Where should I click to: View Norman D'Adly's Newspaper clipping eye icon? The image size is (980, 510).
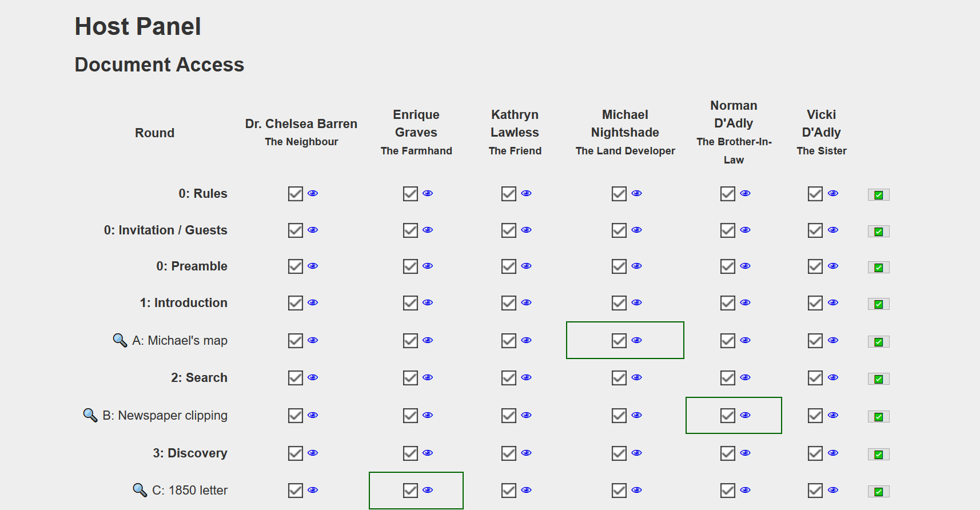click(746, 415)
